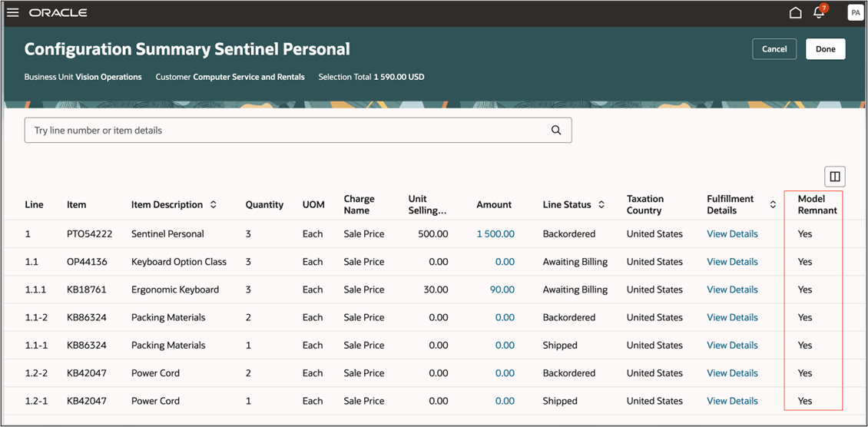Open the column manager icon
868x427 pixels.
(x=835, y=177)
